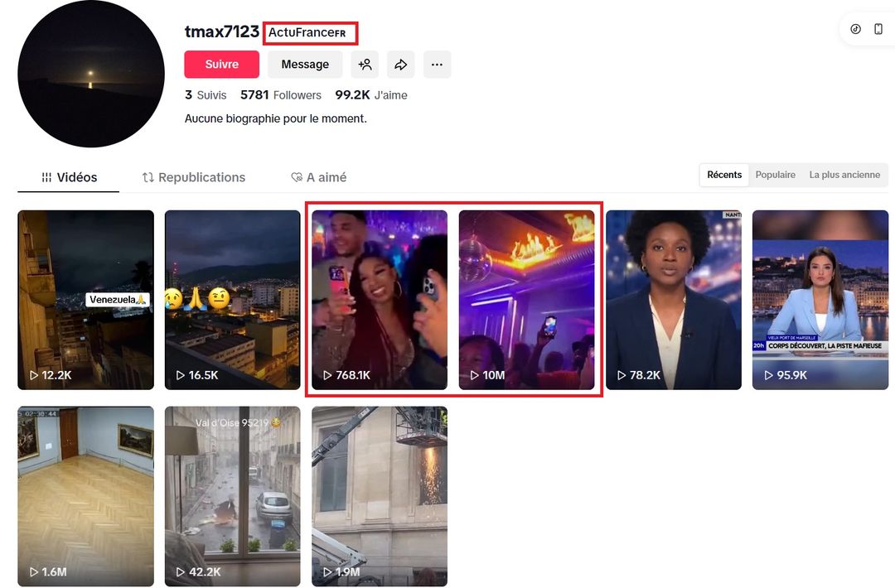Click the 5781 Followers count

pos(280,95)
